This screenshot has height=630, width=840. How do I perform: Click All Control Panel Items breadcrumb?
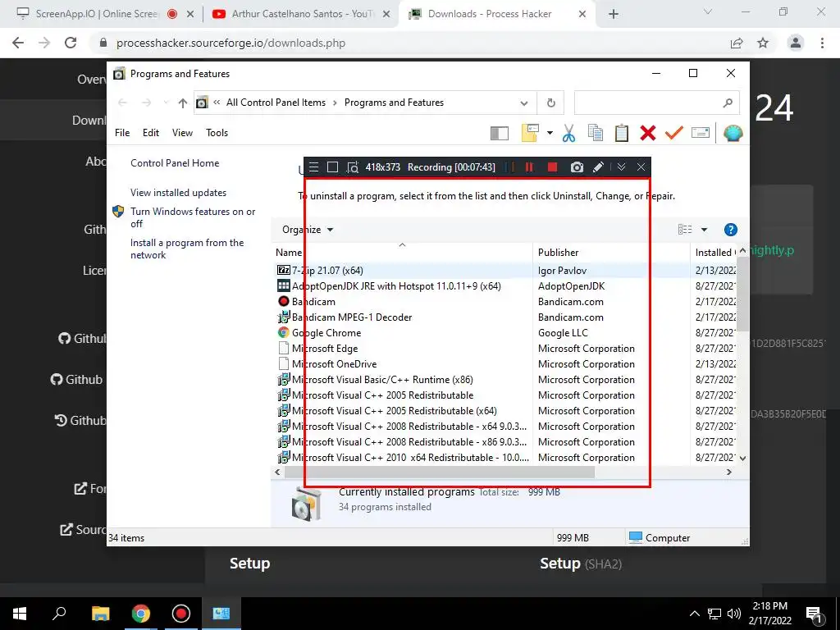(x=276, y=103)
